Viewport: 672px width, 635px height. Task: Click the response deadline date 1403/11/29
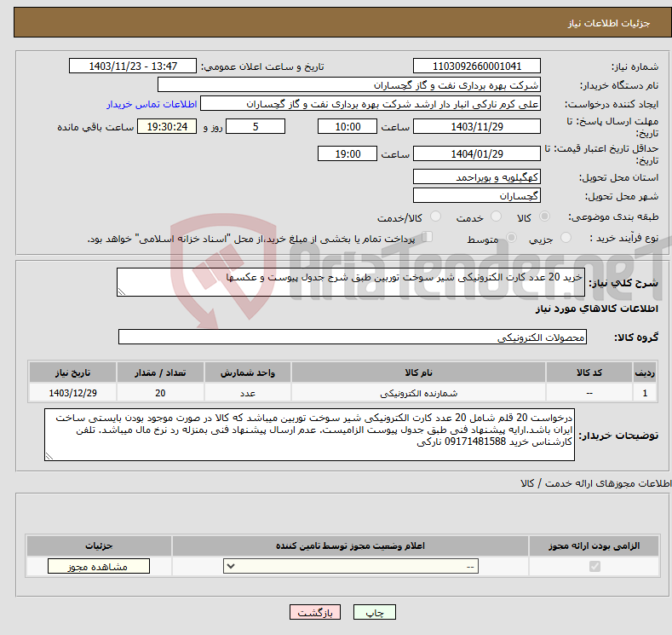coord(477,126)
